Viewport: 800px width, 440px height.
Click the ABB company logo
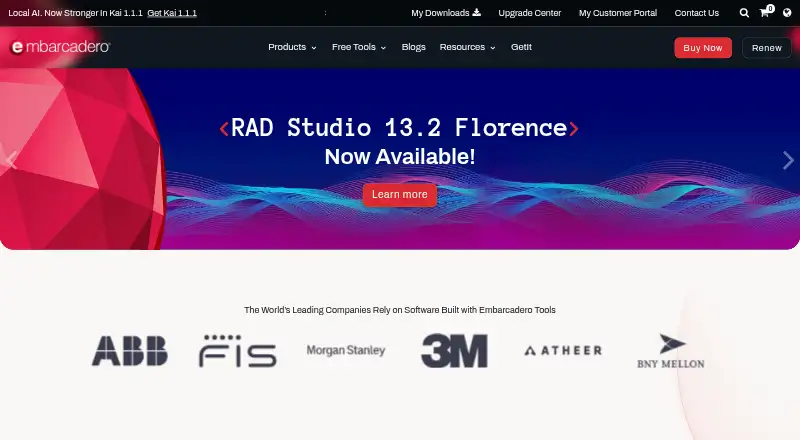click(x=130, y=351)
